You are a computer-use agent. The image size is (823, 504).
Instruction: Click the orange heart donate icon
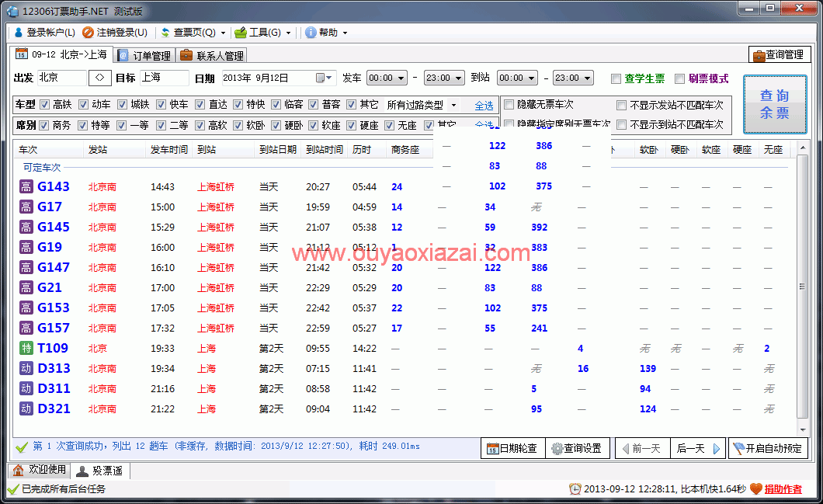pyautogui.click(x=755, y=488)
